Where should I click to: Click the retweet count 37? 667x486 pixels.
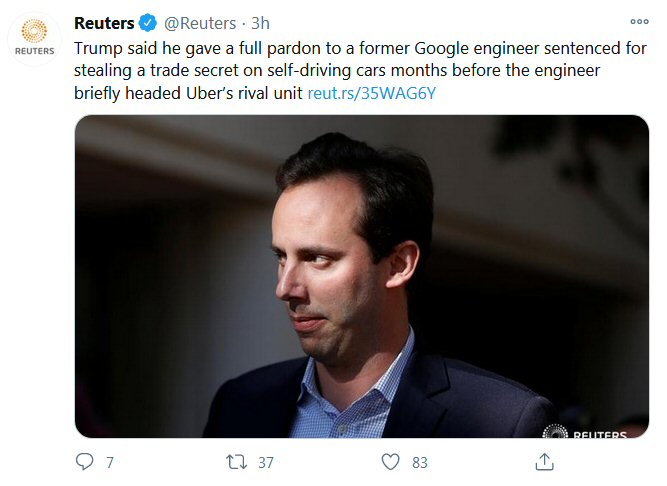(265, 463)
